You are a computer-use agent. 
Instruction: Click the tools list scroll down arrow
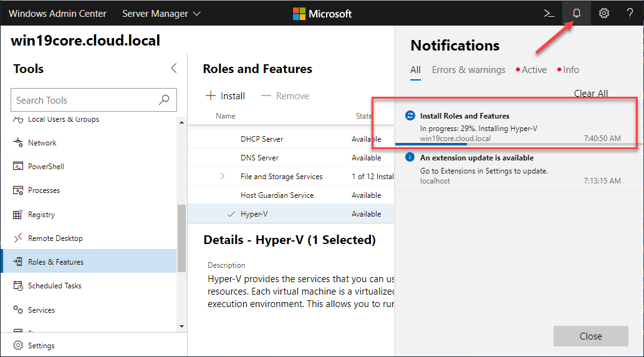pyautogui.click(x=182, y=326)
